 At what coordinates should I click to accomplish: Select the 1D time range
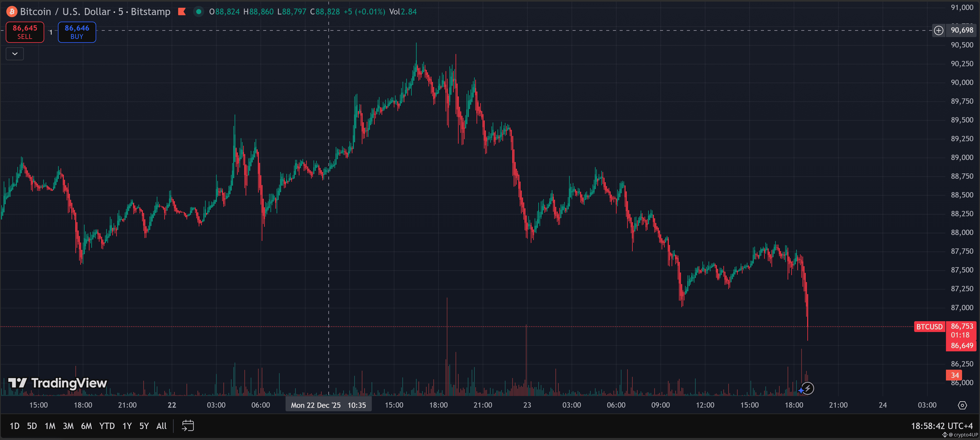coord(14,426)
